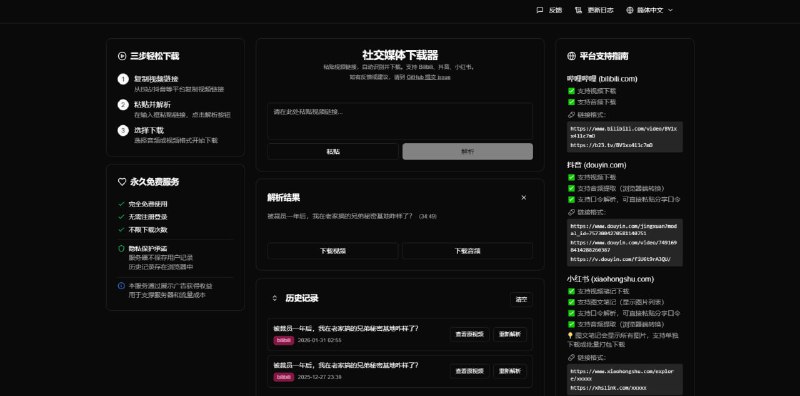
Task: Click the step 3 circle beside 选择下载
Action: coord(123,130)
